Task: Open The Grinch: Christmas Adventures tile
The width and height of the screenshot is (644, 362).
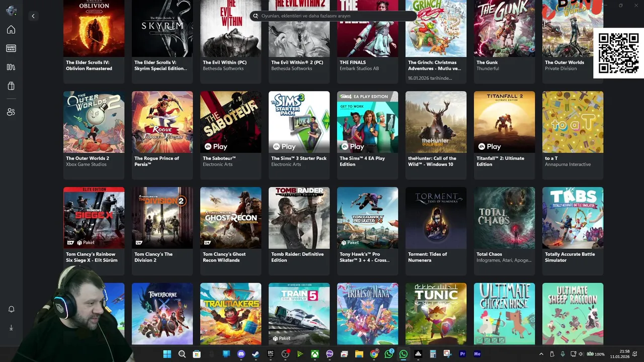Action: click(436, 42)
